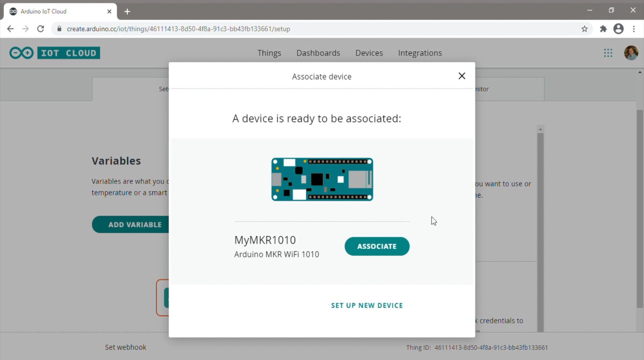Viewport: 644px width, 360px height.
Task: Click the SET UP NEW DEVICE link
Action: (x=367, y=305)
